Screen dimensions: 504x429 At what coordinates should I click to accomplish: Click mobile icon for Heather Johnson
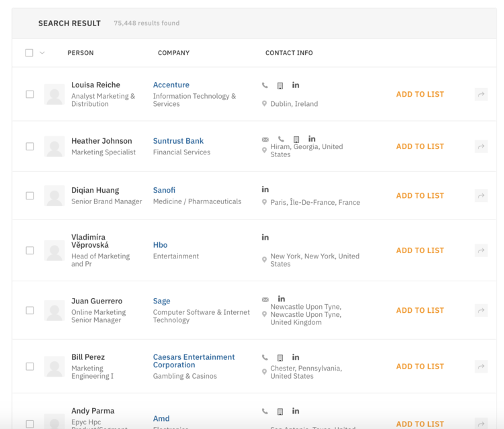click(296, 140)
